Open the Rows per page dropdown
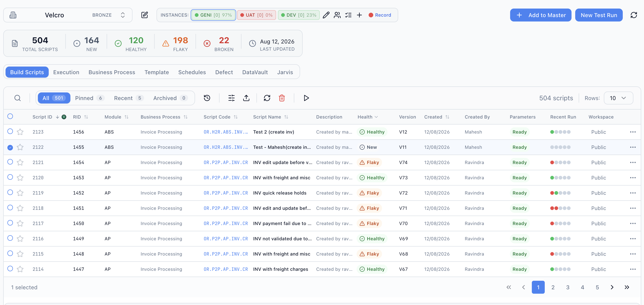This screenshot has height=305, width=644. click(x=618, y=98)
